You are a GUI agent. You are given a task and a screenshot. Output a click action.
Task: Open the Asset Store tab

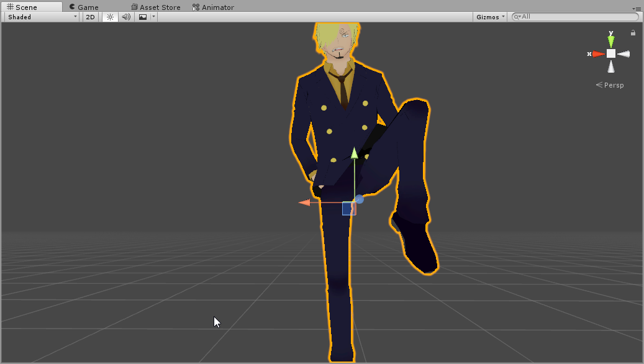pos(156,7)
